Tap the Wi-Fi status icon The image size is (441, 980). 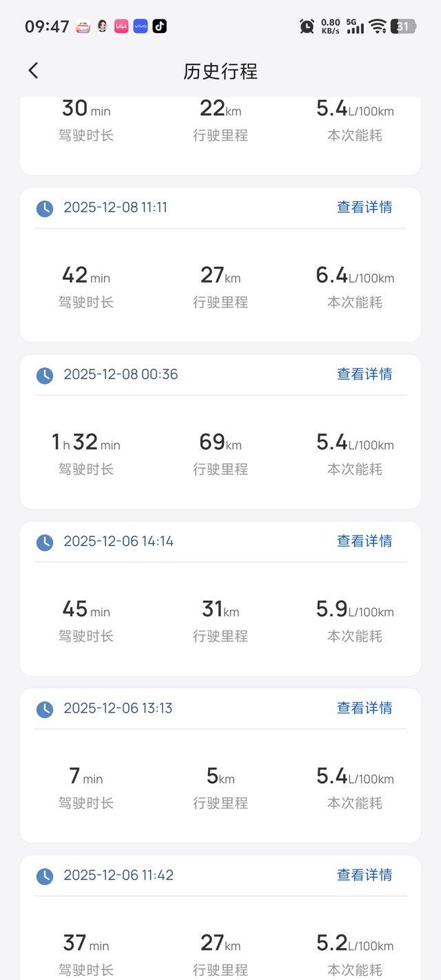(x=377, y=26)
